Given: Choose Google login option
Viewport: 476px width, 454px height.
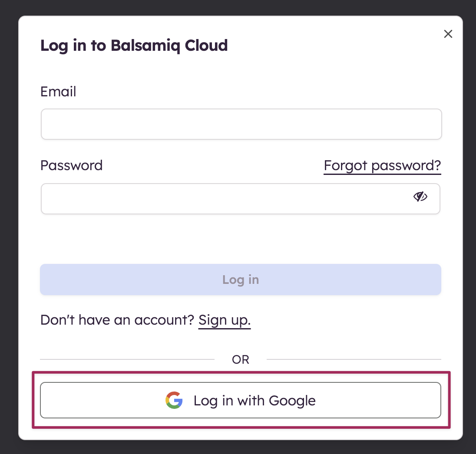Looking at the screenshot, I should tap(240, 400).
